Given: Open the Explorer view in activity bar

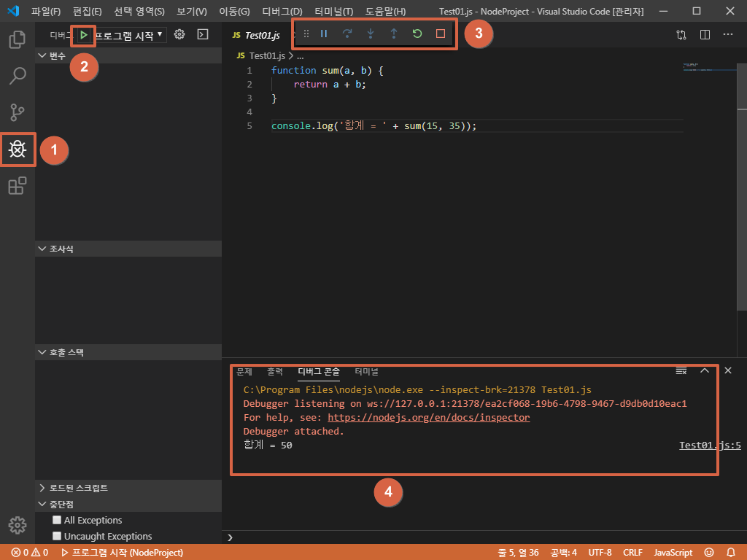Looking at the screenshot, I should (x=18, y=39).
